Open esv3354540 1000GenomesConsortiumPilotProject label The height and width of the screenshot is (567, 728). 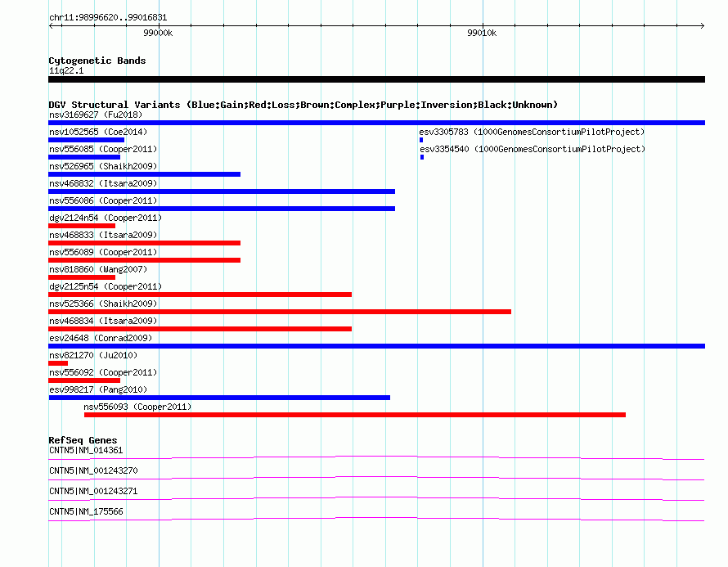(533, 149)
